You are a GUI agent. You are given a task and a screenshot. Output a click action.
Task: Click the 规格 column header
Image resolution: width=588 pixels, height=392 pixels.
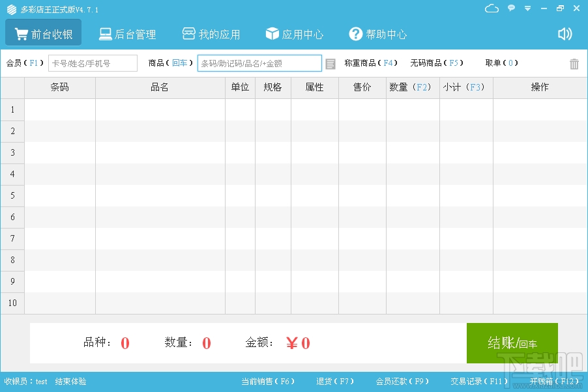273,88
